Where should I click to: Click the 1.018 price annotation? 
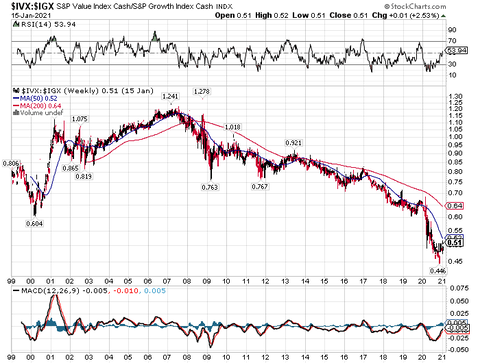232,127
